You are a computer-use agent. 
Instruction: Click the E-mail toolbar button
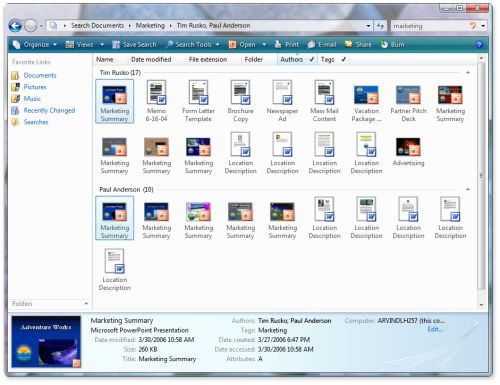coord(322,44)
